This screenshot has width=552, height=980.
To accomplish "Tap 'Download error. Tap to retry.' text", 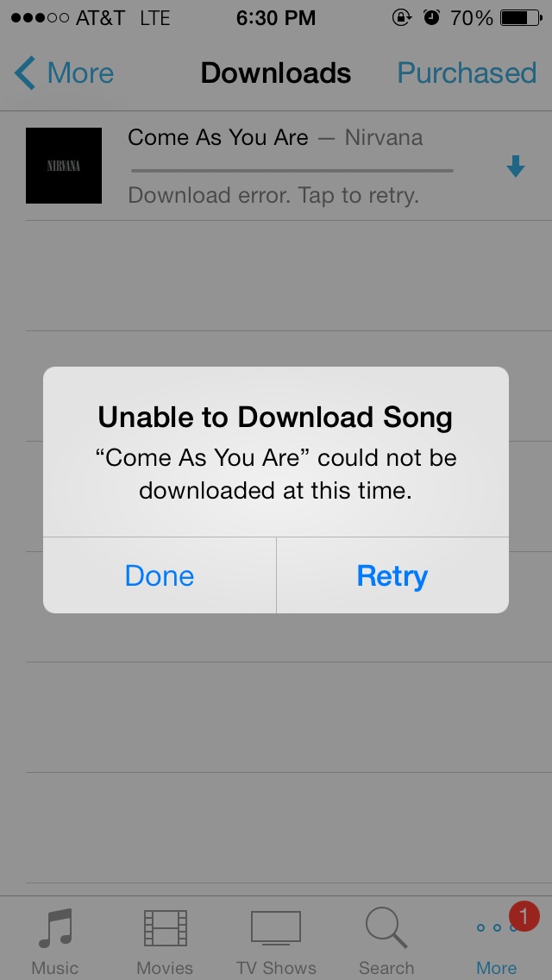I will [273, 195].
